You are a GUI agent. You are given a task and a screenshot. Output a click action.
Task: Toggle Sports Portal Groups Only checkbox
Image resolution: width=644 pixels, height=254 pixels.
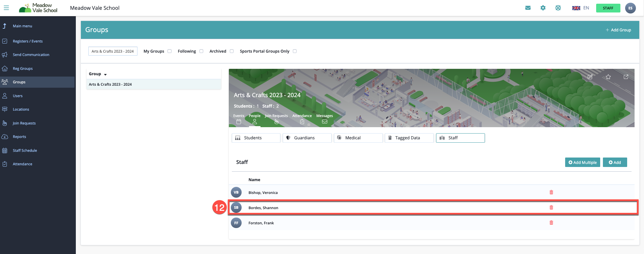pyautogui.click(x=295, y=51)
